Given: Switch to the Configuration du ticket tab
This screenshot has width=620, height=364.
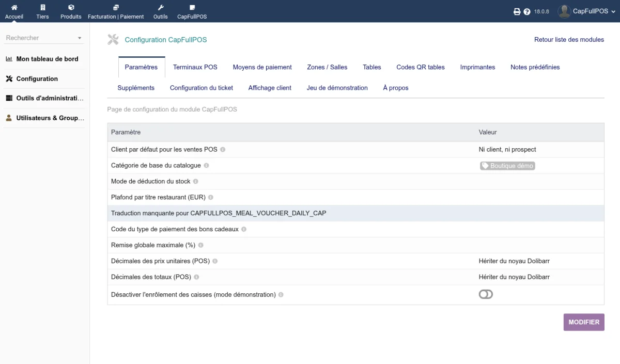Looking at the screenshot, I should (x=202, y=88).
